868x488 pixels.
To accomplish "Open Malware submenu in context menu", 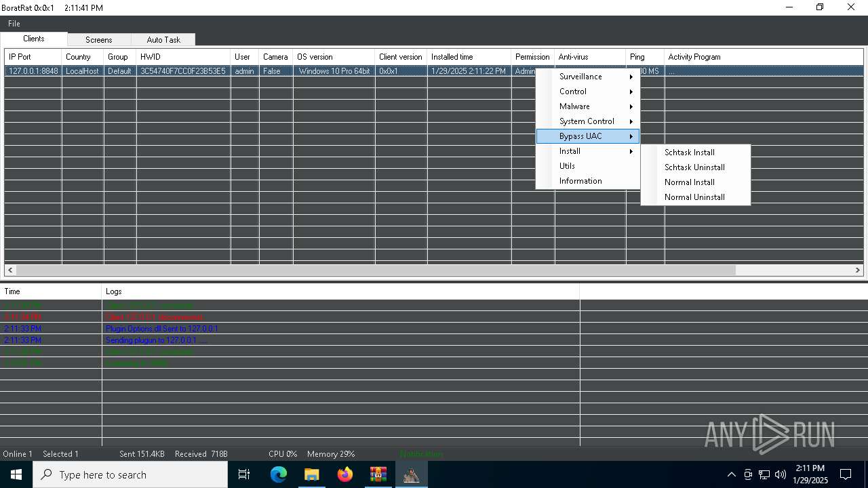I will coord(587,106).
